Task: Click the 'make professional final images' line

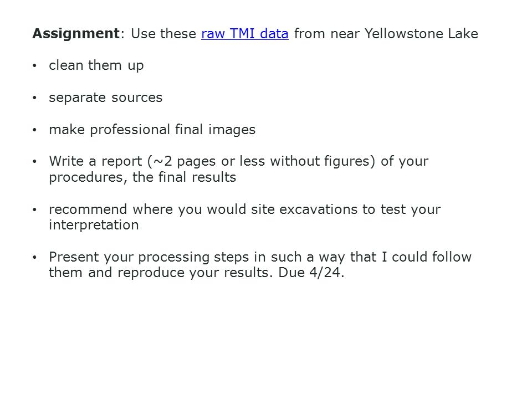Action: pyautogui.click(x=152, y=130)
